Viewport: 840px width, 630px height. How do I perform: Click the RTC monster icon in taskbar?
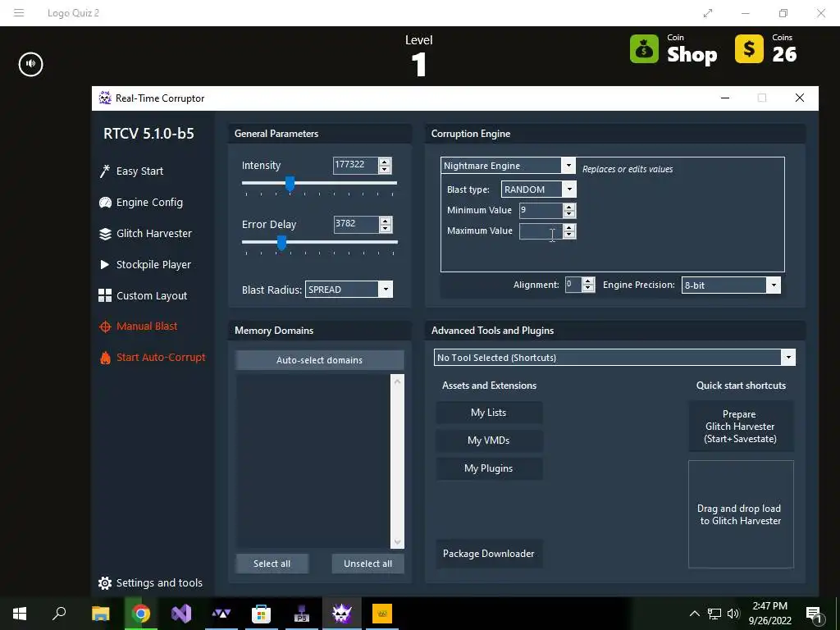tap(342, 614)
